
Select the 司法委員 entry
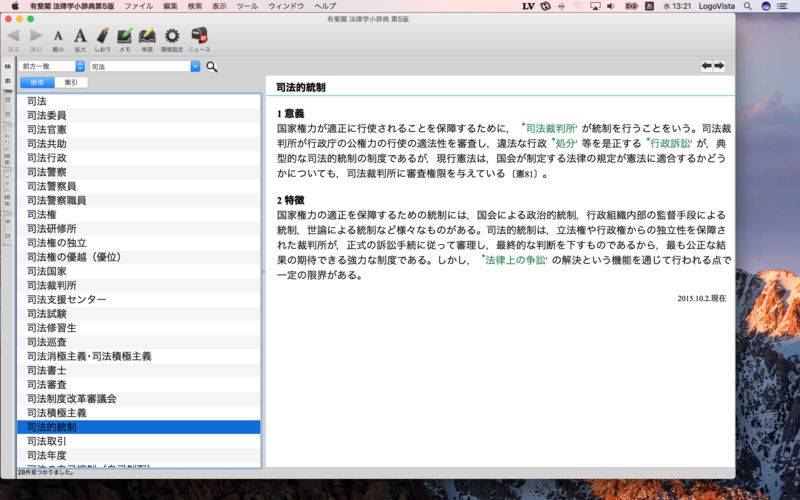(x=139, y=115)
